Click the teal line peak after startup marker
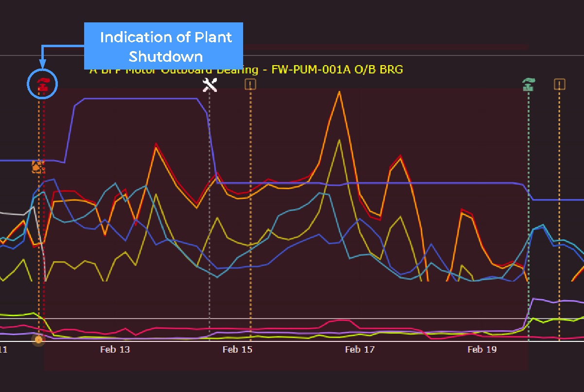This screenshot has height=392, width=584. [543, 225]
